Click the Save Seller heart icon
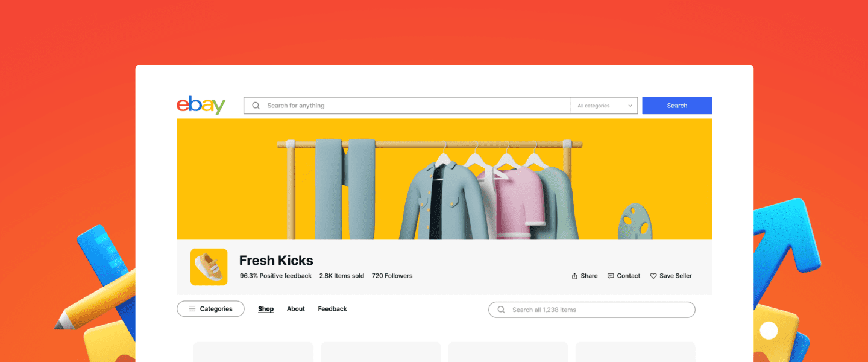868x362 pixels. (x=653, y=276)
